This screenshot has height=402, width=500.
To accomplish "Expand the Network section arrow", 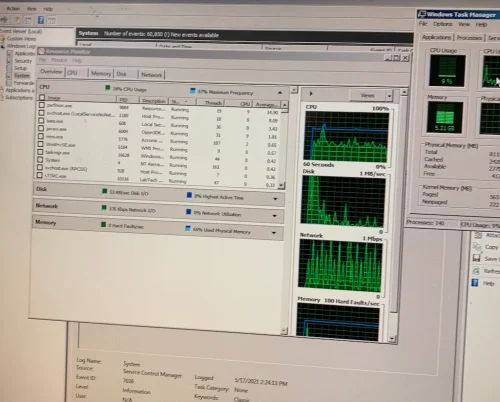I will pyautogui.click(x=275, y=216).
